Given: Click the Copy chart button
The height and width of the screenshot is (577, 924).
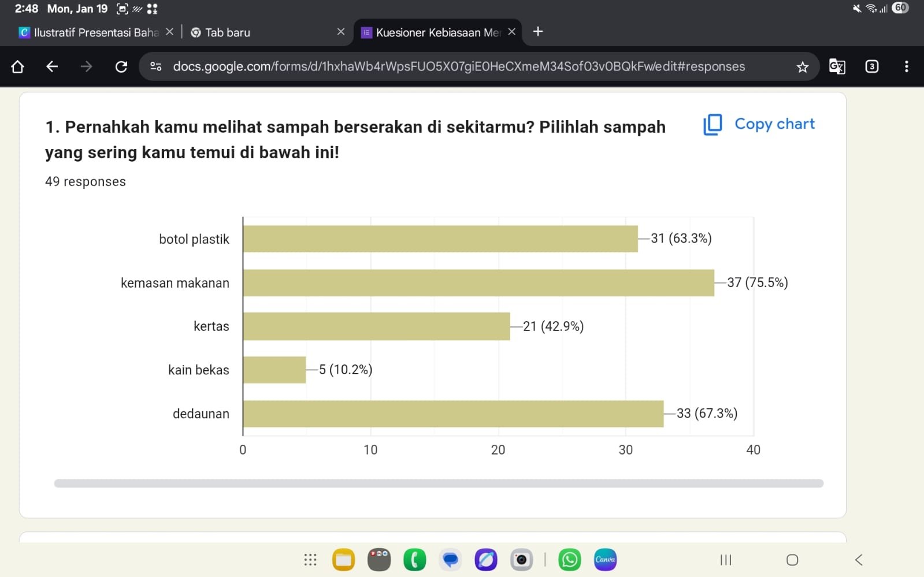Looking at the screenshot, I should pyautogui.click(x=759, y=124).
